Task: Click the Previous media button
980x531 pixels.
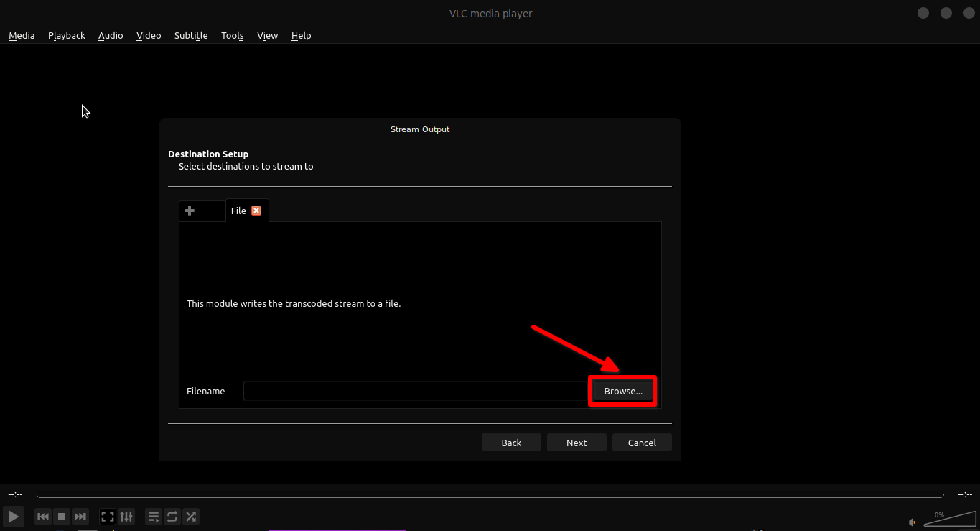Action: point(43,516)
